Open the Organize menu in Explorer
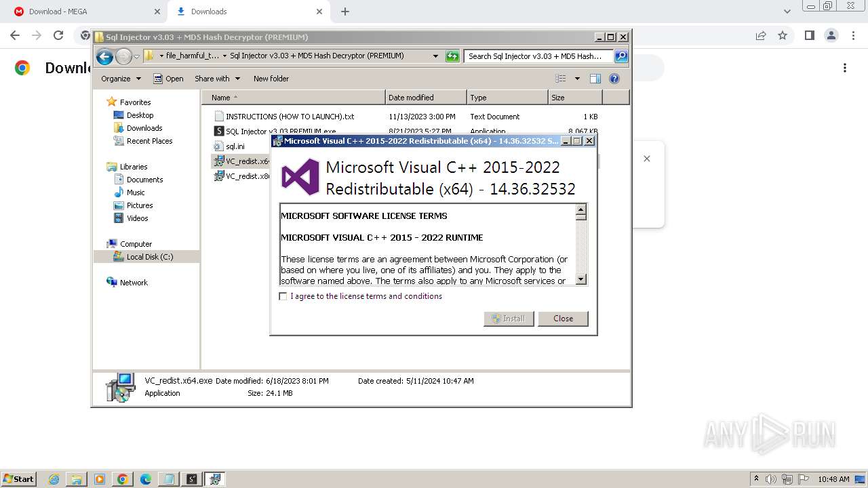The image size is (868, 488). point(121,79)
